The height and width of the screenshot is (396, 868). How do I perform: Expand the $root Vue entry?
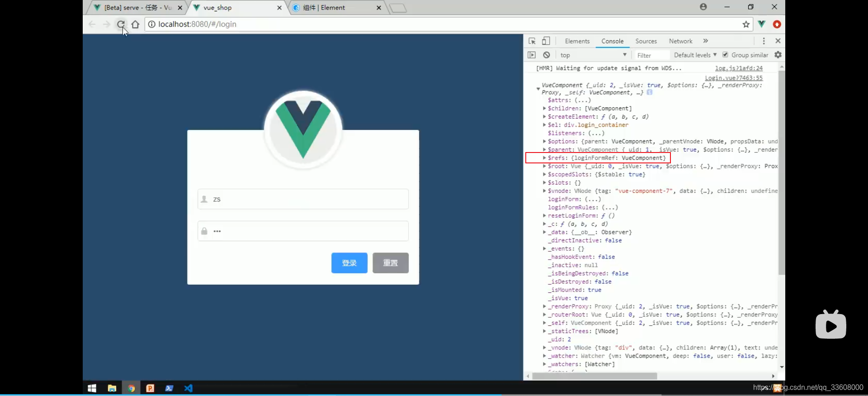point(544,166)
